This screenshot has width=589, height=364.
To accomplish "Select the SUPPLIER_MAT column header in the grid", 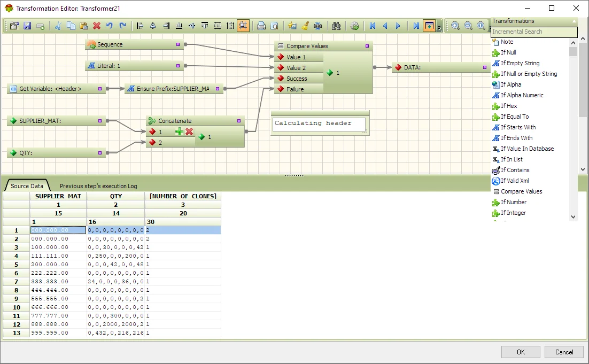I will (x=58, y=196).
